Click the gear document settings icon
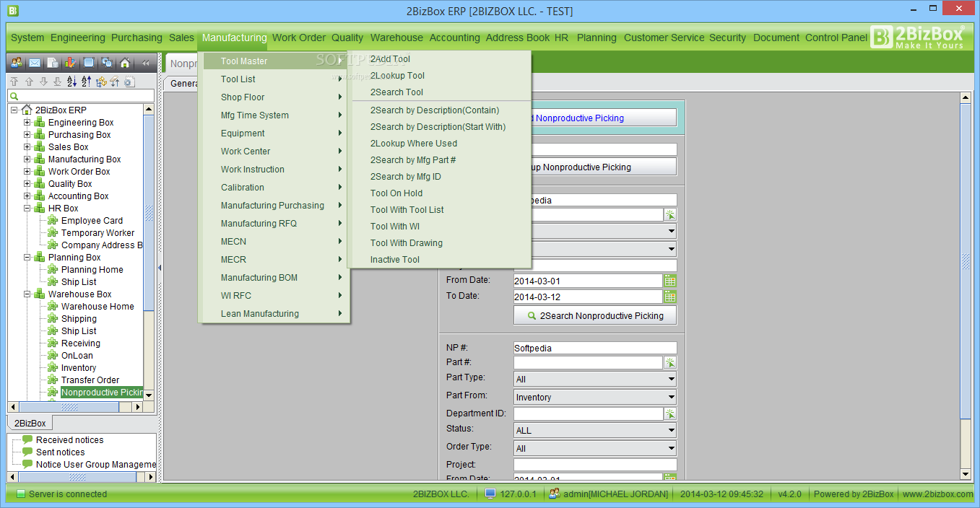 point(129,82)
